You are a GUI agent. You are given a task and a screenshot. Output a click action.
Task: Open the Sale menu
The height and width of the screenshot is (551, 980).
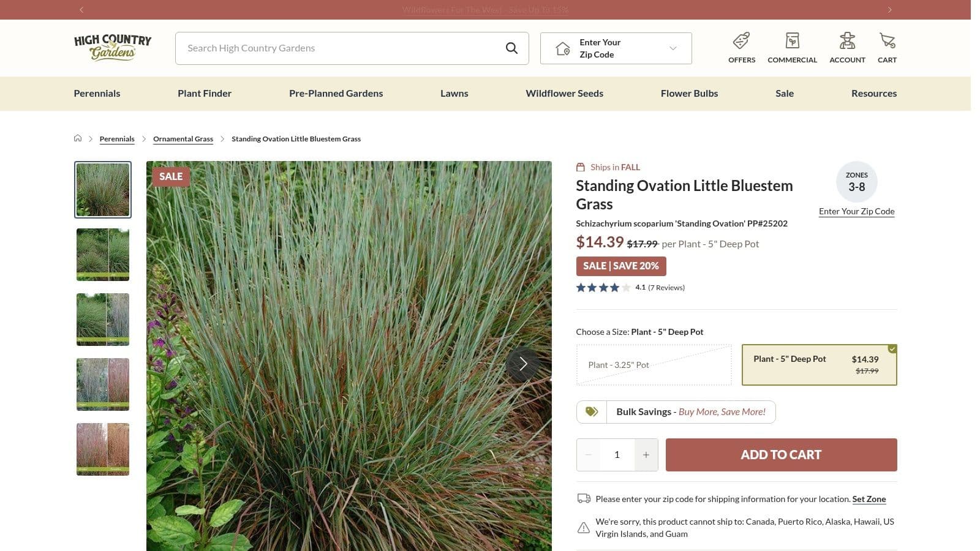coord(784,94)
